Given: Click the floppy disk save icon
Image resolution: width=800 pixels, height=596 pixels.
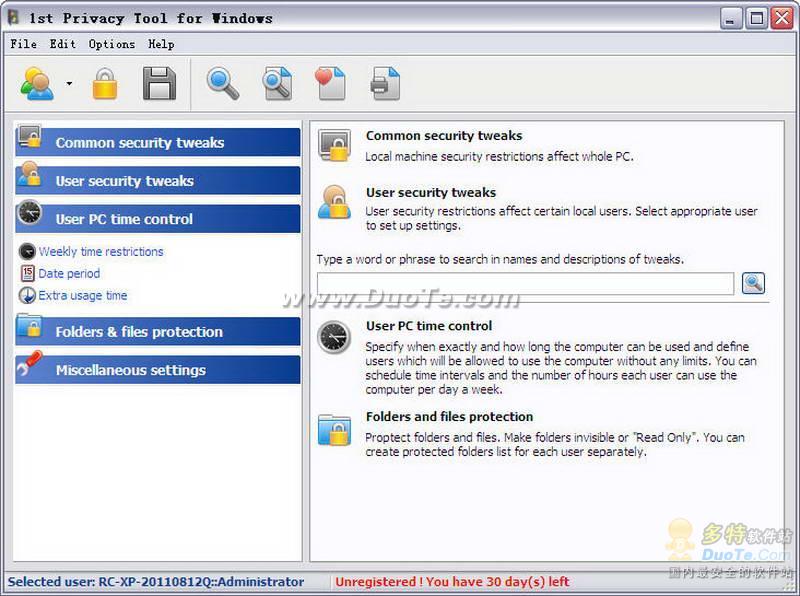Looking at the screenshot, I should coord(159,84).
